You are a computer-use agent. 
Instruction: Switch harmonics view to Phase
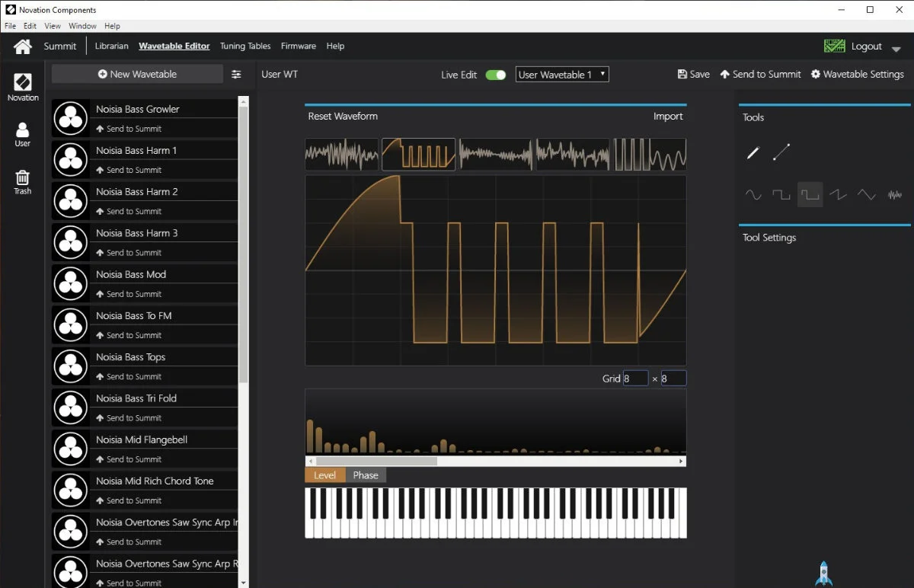pyautogui.click(x=366, y=475)
